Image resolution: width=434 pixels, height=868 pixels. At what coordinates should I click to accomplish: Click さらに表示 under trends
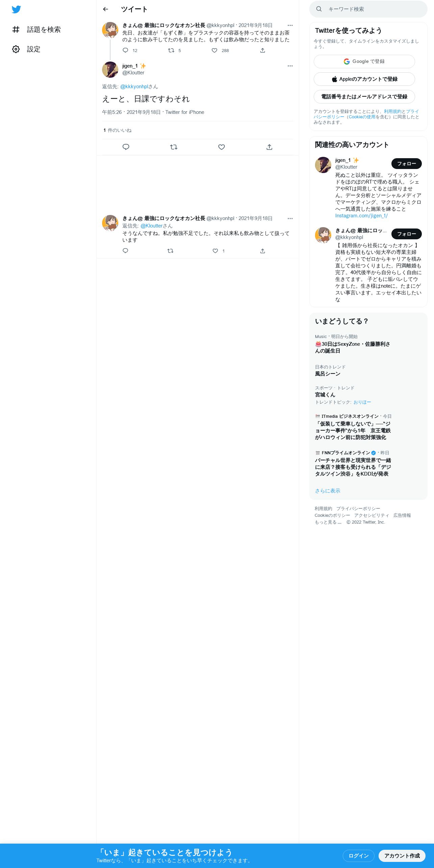(328, 491)
